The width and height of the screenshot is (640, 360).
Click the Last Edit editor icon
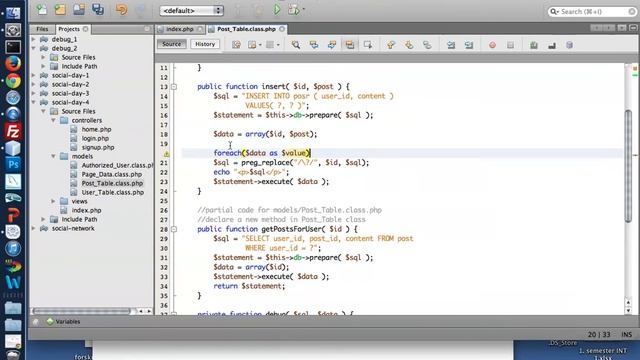(236, 45)
